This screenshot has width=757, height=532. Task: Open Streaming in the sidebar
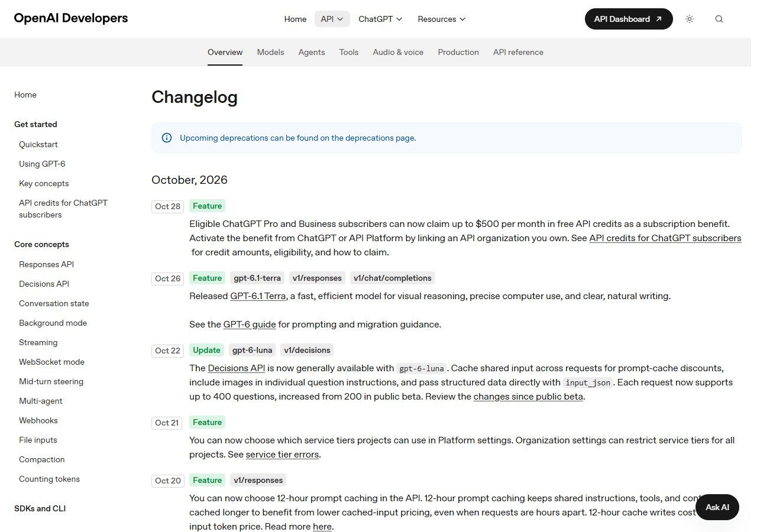click(38, 342)
